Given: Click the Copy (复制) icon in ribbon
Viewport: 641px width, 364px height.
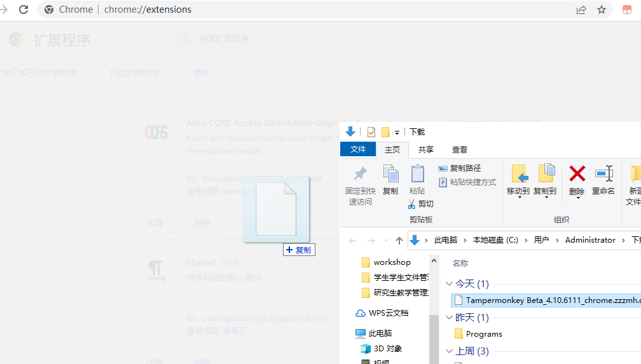Looking at the screenshot, I should point(390,173).
